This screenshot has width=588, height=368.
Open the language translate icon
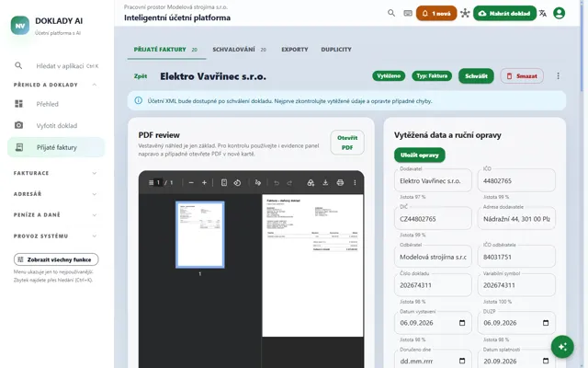point(543,13)
